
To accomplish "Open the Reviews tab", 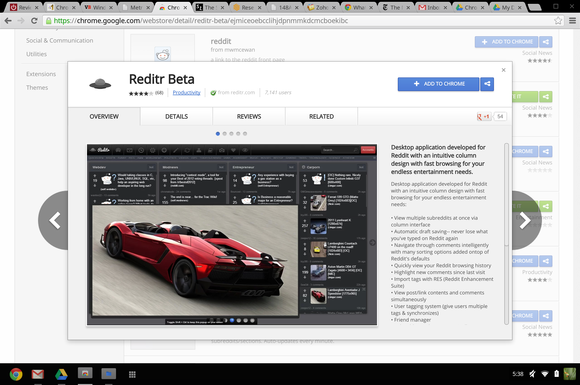I will click(249, 116).
